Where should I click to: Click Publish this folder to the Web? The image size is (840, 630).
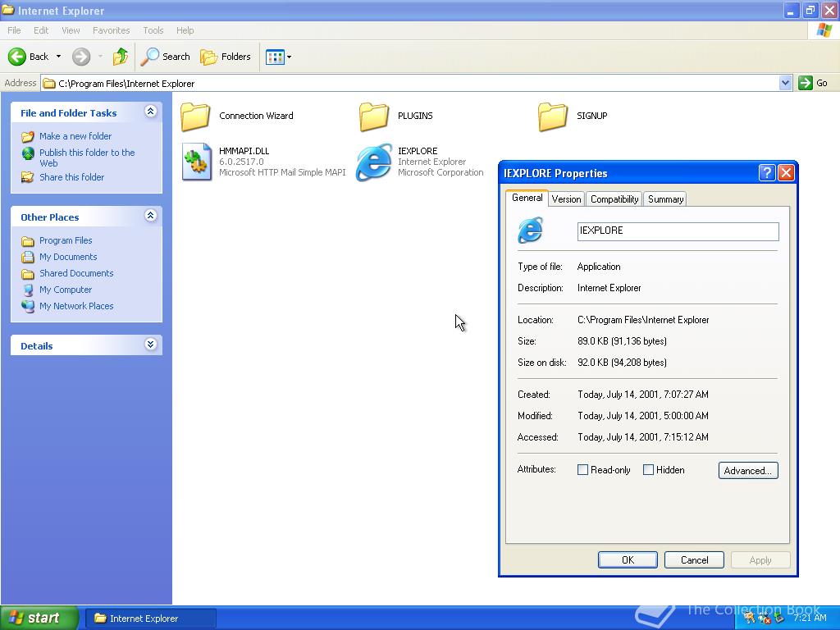click(87, 157)
